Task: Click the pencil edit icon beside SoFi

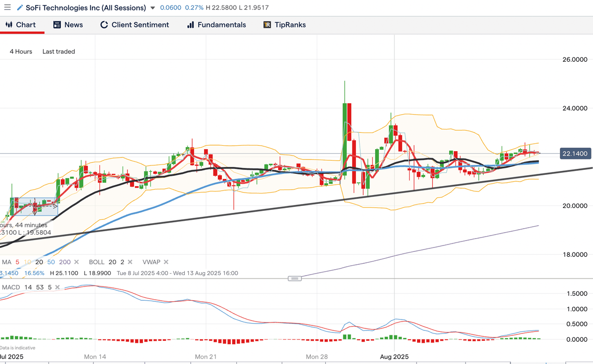Action: 20,8
